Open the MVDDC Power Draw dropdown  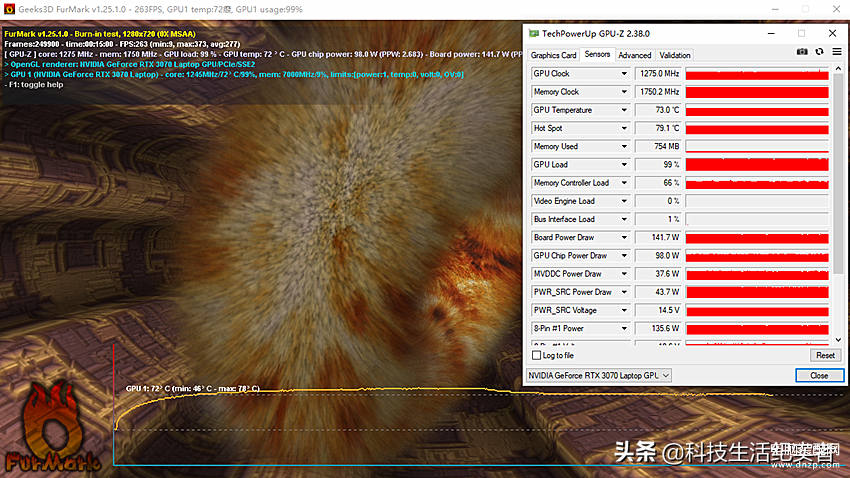(x=624, y=274)
